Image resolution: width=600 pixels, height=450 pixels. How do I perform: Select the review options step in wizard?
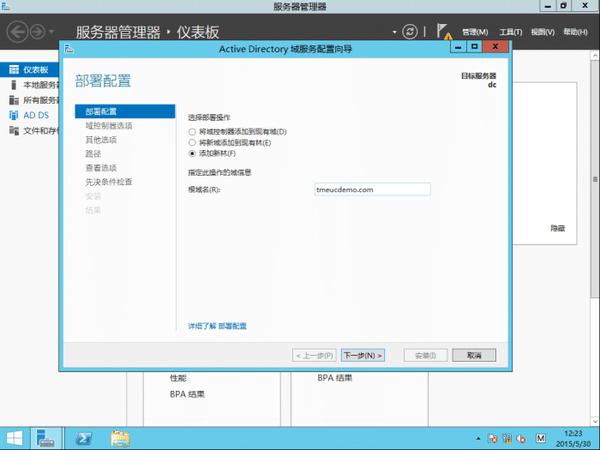[x=101, y=168]
